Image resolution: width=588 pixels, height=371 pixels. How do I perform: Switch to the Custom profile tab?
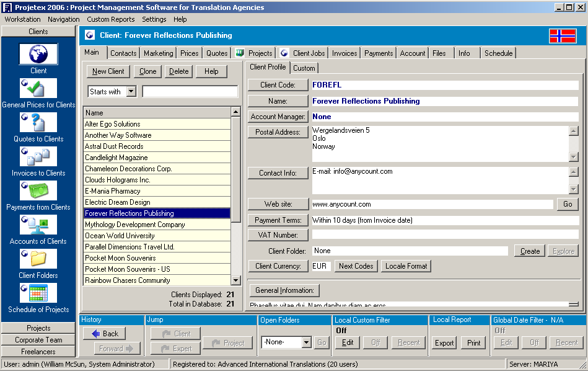tap(304, 68)
